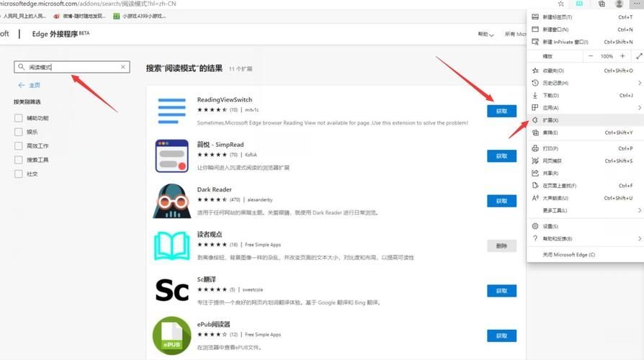Click the ePub阅读器 green icon
Viewport: 644px width, 360px height.
pos(171,336)
